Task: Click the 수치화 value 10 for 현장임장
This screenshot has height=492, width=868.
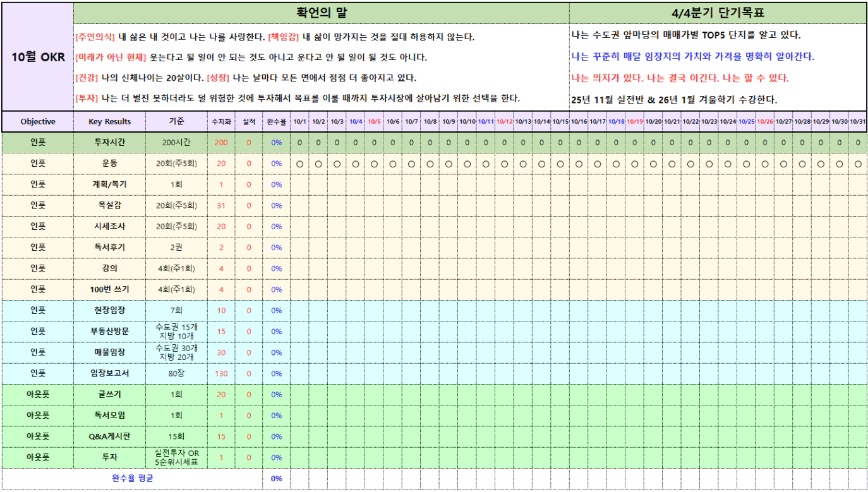Action: (x=221, y=310)
